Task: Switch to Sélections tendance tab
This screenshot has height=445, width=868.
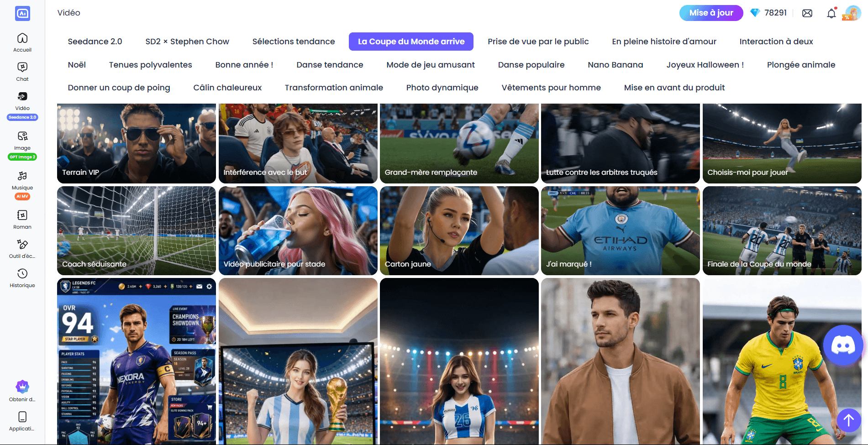Action: (x=294, y=42)
